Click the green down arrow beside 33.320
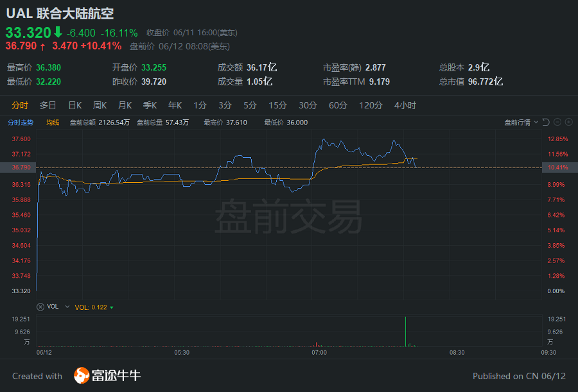The height and width of the screenshot is (392, 578). [58, 33]
